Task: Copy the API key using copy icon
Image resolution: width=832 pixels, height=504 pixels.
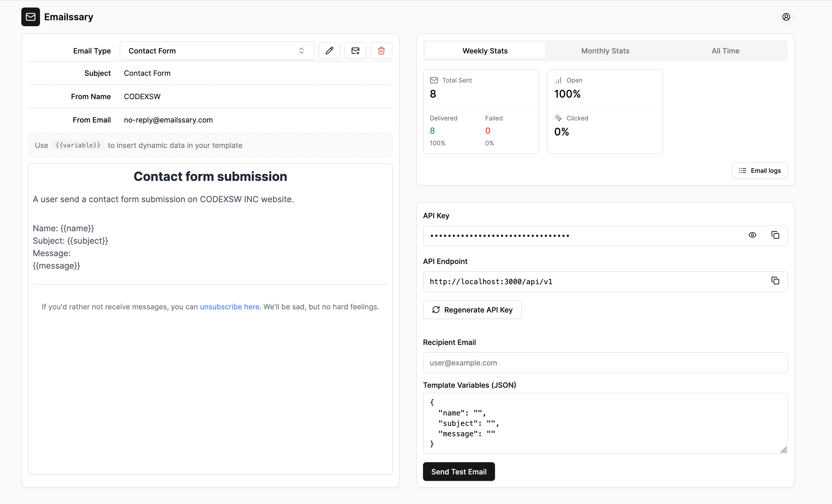Action: [x=775, y=235]
